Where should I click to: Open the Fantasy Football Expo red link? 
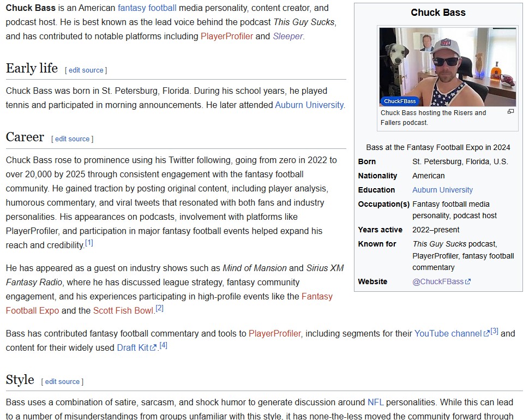click(x=32, y=310)
